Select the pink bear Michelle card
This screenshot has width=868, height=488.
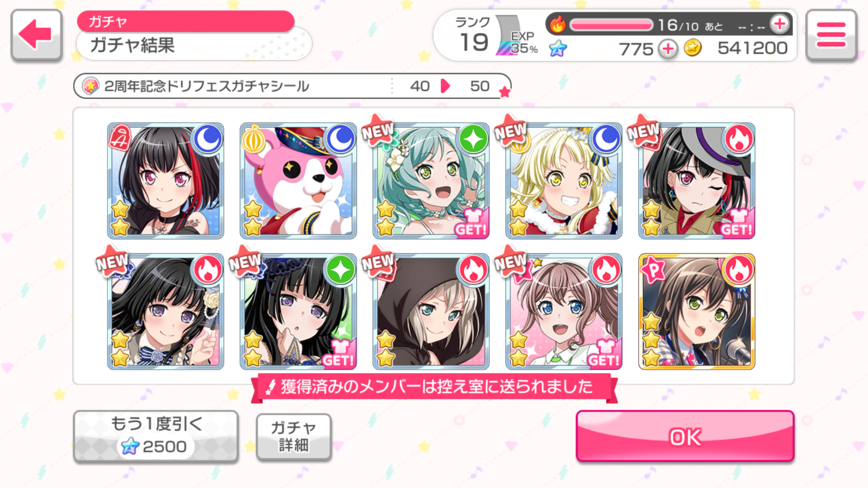tap(298, 181)
